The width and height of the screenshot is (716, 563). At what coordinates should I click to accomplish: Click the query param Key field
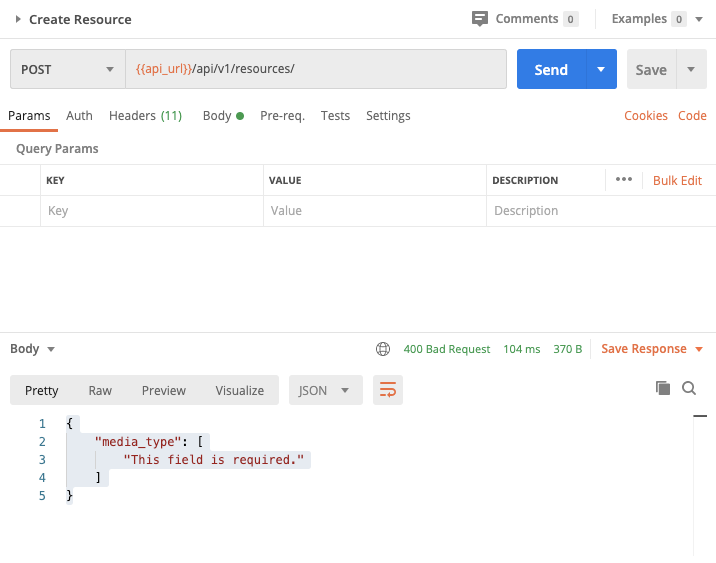point(152,211)
